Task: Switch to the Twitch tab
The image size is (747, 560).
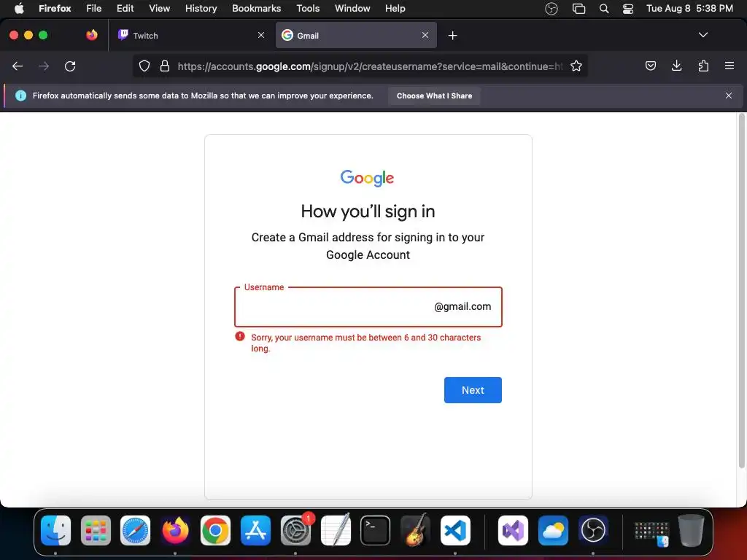Action: click(x=190, y=35)
